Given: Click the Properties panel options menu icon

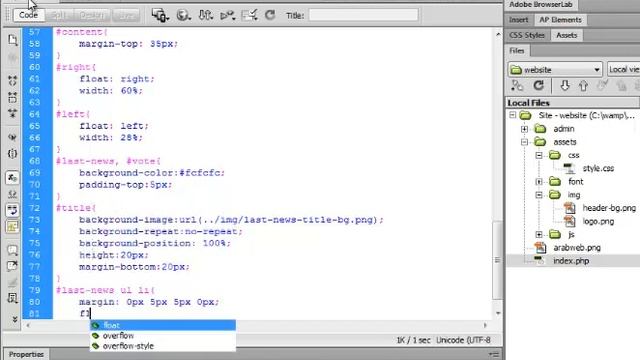Looking at the screenshot, I should tap(494, 354).
